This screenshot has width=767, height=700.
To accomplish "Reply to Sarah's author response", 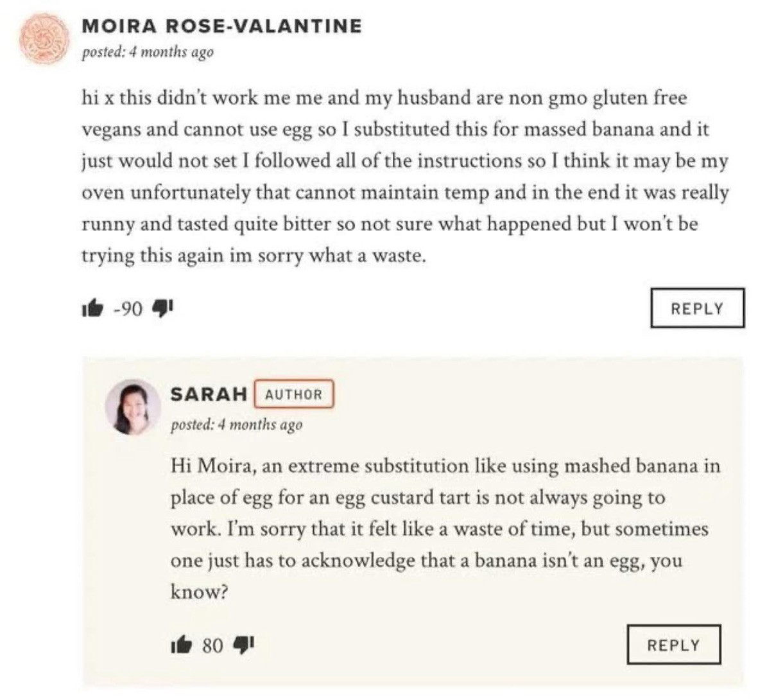I will (673, 645).
